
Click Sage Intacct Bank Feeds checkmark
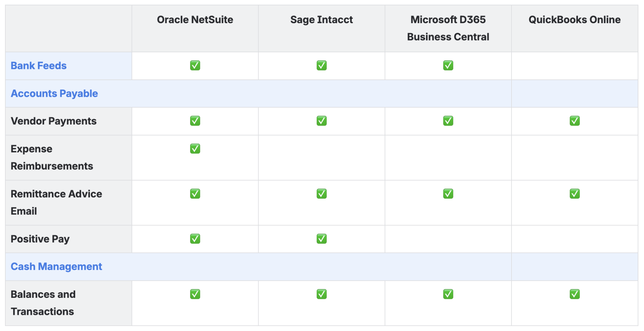click(321, 65)
